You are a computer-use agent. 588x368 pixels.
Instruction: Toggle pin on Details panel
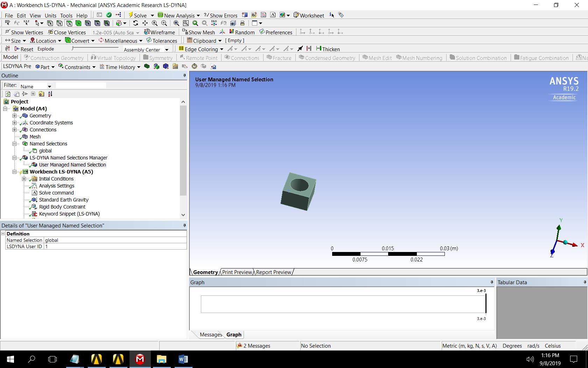pyautogui.click(x=184, y=225)
